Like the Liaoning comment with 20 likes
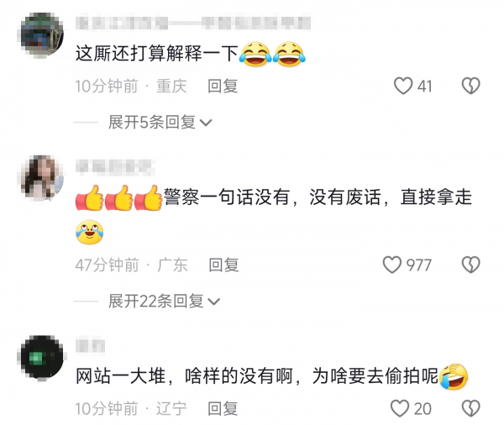The image size is (504, 425). click(x=400, y=408)
